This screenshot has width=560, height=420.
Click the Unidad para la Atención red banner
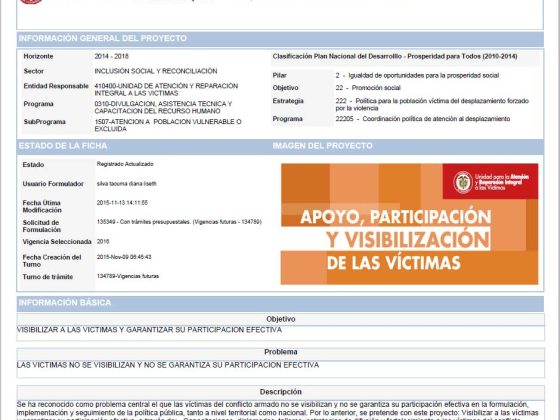(490, 181)
